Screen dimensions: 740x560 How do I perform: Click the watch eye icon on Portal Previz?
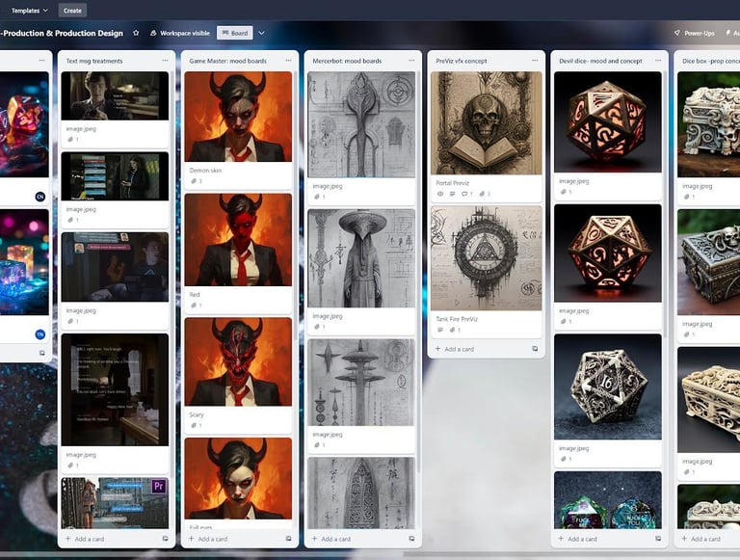439,194
